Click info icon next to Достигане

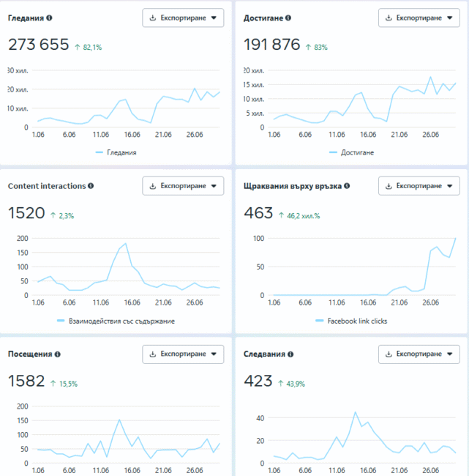point(288,18)
